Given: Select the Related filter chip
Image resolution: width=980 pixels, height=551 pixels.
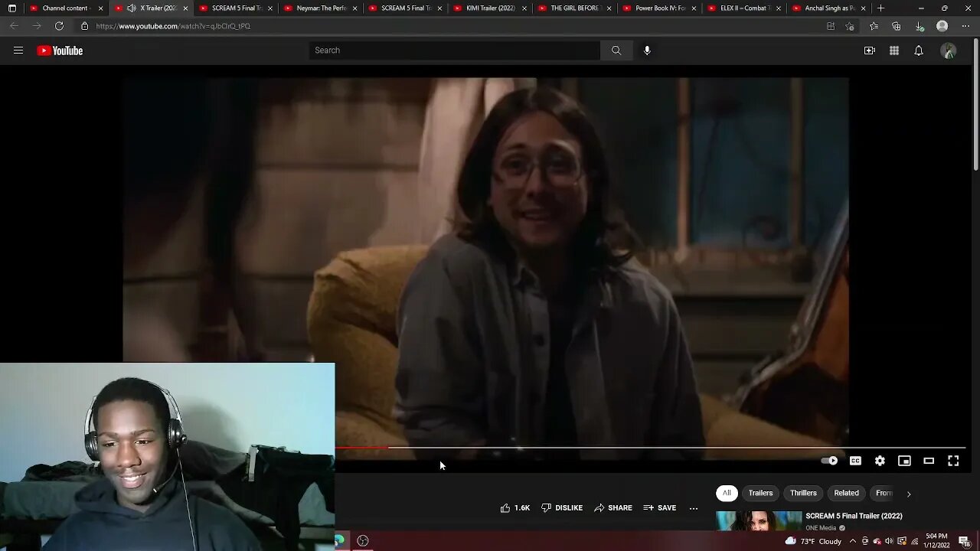Looking at the screenshot, I should [846, 493].
